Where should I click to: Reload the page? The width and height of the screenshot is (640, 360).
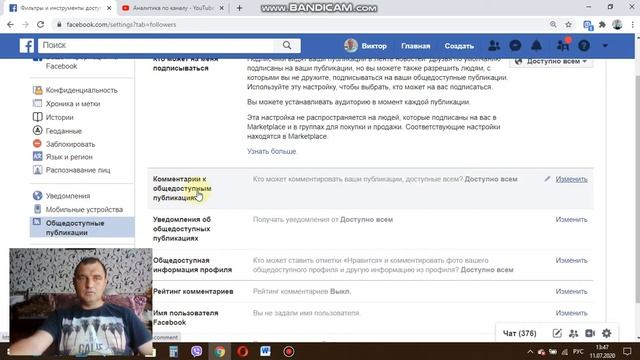(40, 24)
